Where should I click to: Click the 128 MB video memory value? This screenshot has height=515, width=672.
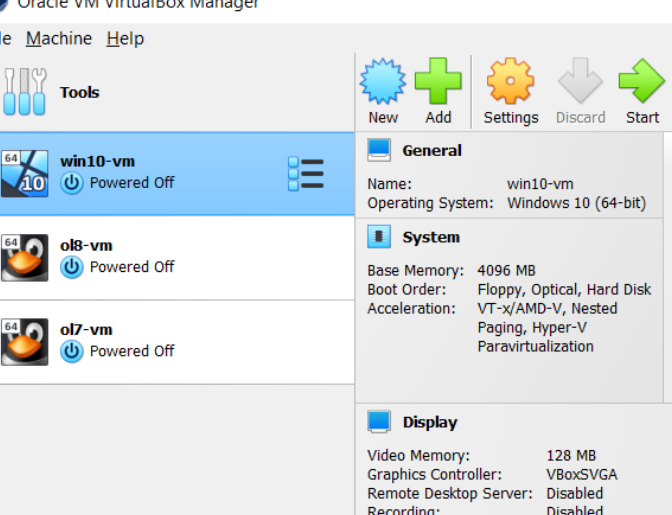point(571,455)
